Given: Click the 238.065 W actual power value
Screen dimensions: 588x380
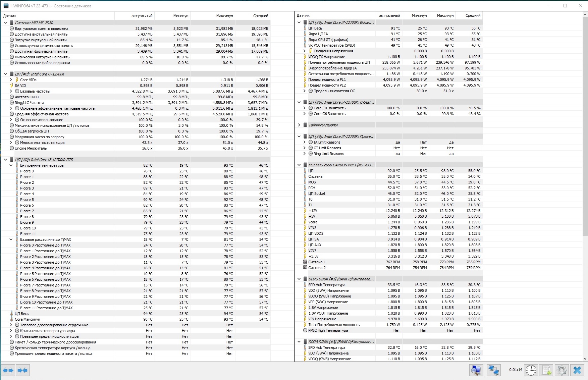Looking at the screenshot, I should (391, 62).
